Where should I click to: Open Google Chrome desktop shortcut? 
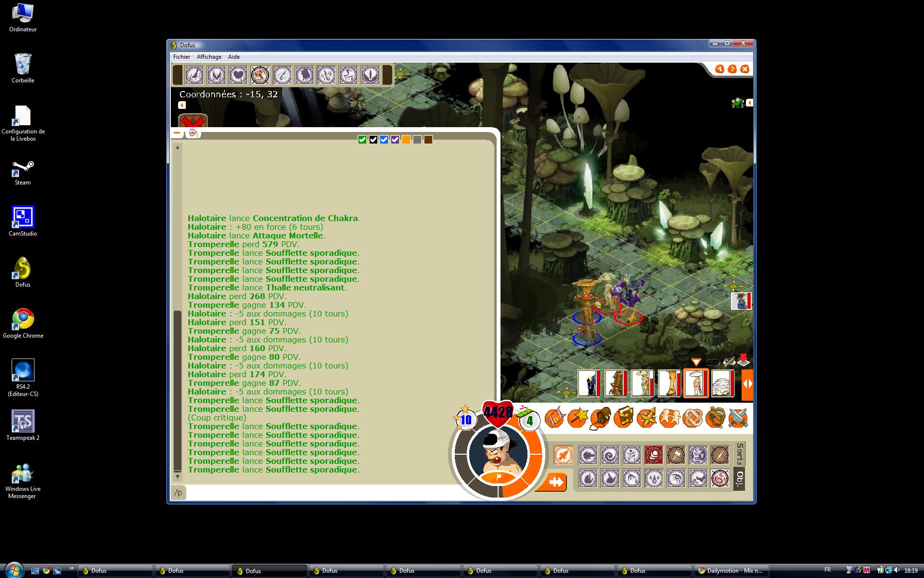[23, 323]
